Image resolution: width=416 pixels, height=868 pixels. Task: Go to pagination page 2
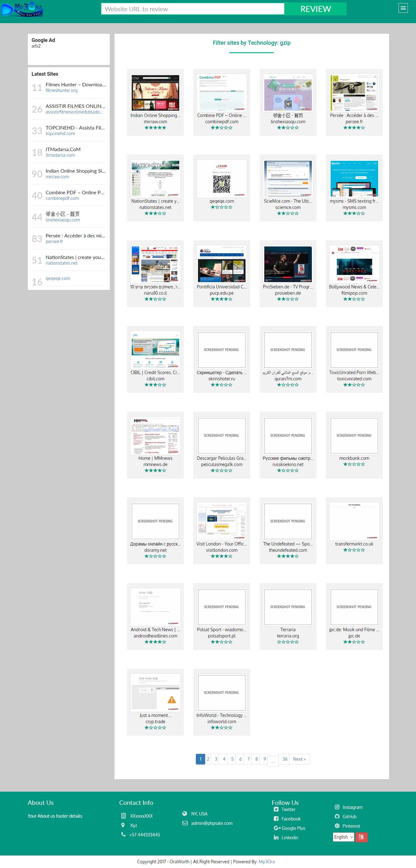tap(208, 759)
